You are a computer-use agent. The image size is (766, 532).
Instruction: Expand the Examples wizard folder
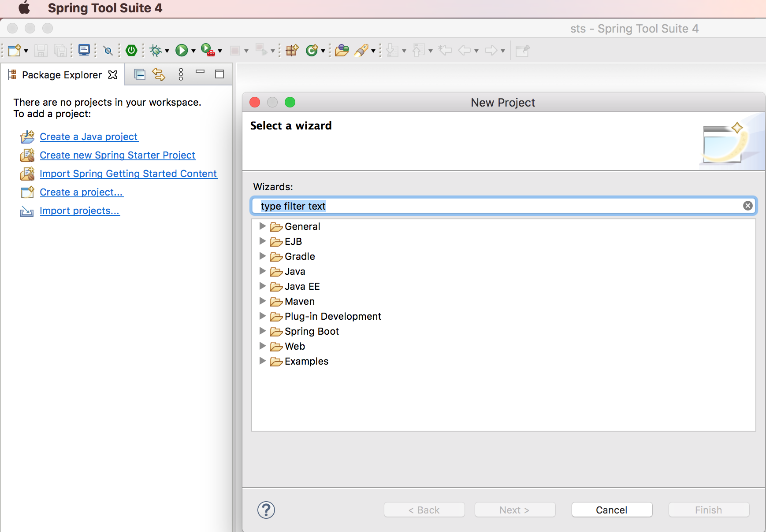click(x=262, y=361)
